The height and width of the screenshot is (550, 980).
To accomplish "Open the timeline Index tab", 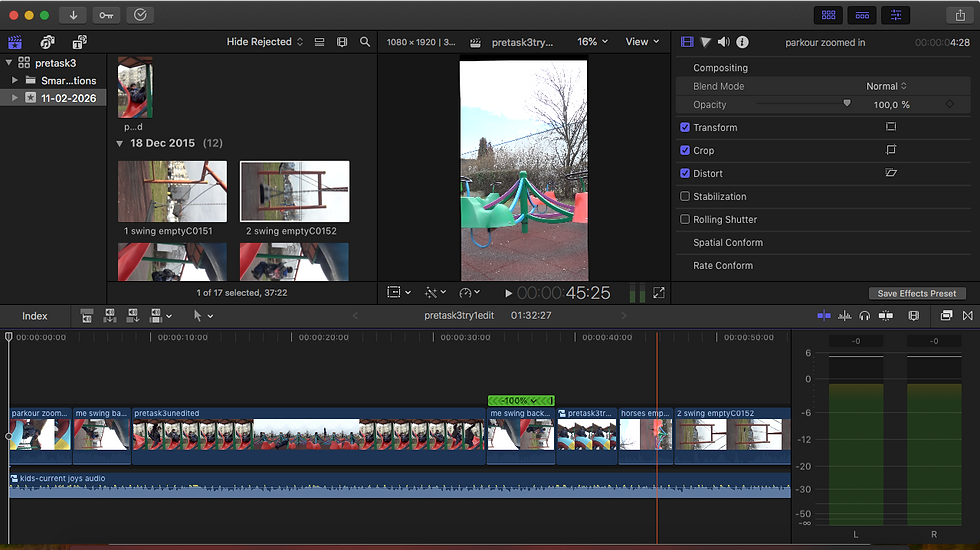I will 35,316.
